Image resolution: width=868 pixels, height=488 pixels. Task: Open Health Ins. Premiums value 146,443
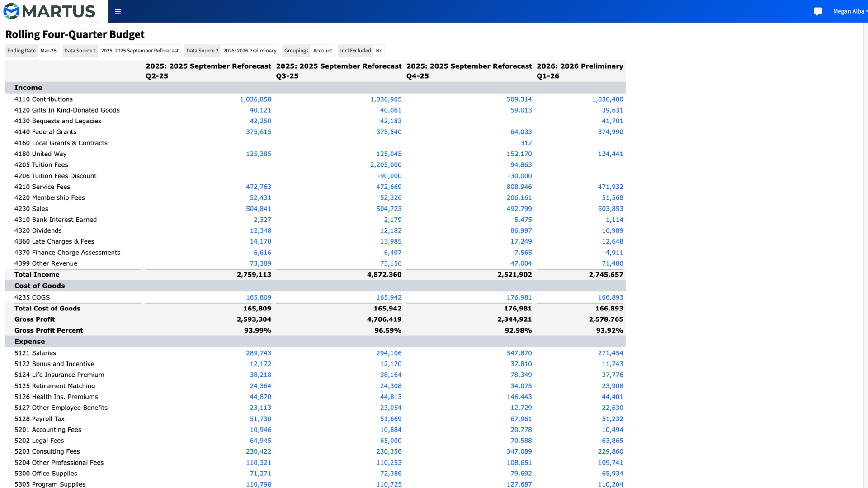[x=519, y=397]
